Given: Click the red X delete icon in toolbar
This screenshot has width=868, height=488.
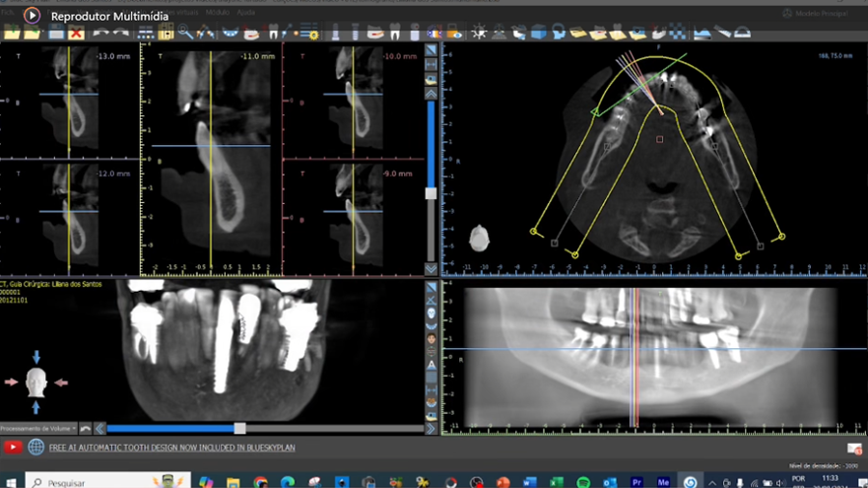Looking at the screenshot, I should 77,33.
